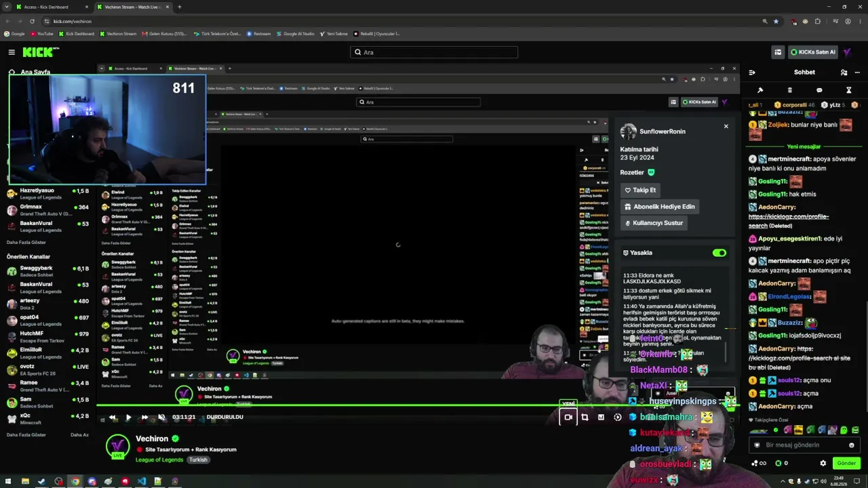Viewport: 868px width, 488px height.
Task: Open the Google AI Studio bookmark
Action: pos(295,34)
